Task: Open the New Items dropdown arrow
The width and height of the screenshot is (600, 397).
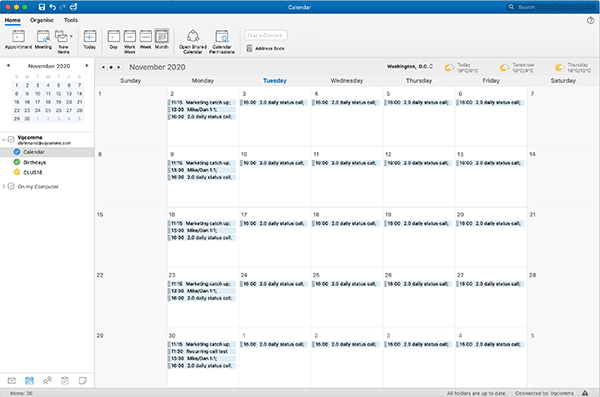Action: (71, 36)
